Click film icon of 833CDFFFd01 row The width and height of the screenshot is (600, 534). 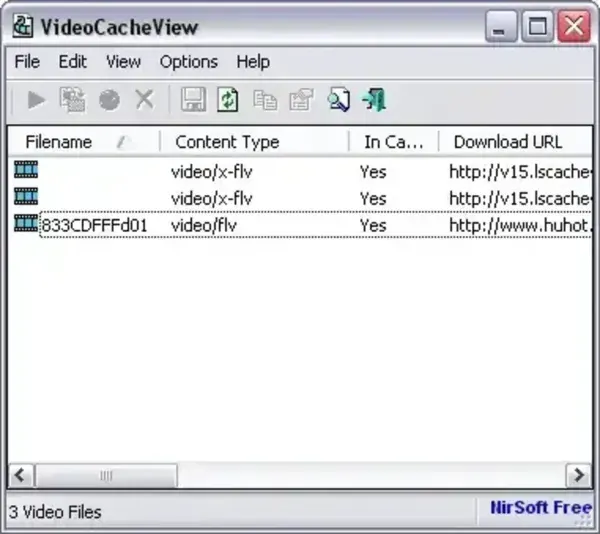(26, 223)
